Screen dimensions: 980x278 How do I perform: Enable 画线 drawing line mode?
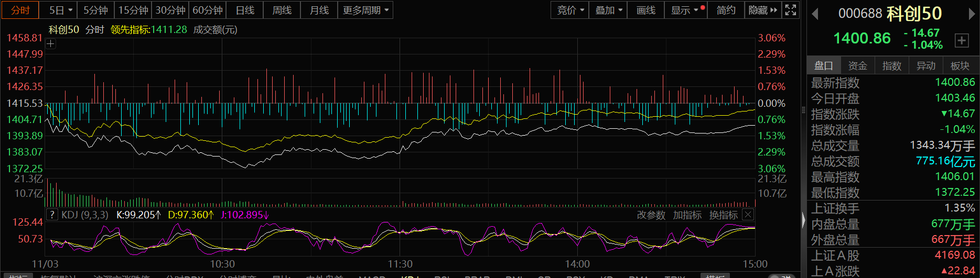[645, 10]
